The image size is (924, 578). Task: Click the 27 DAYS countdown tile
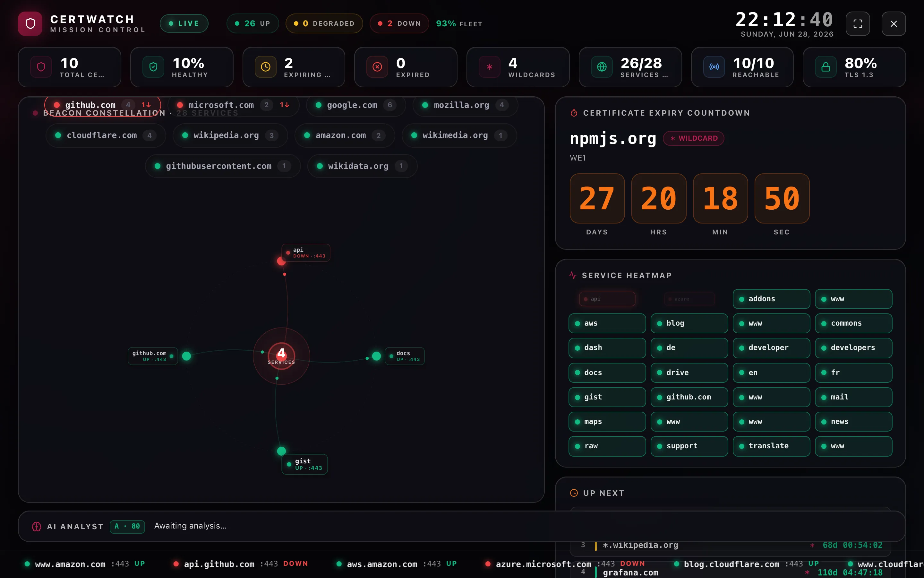click(x=597, y=198)
